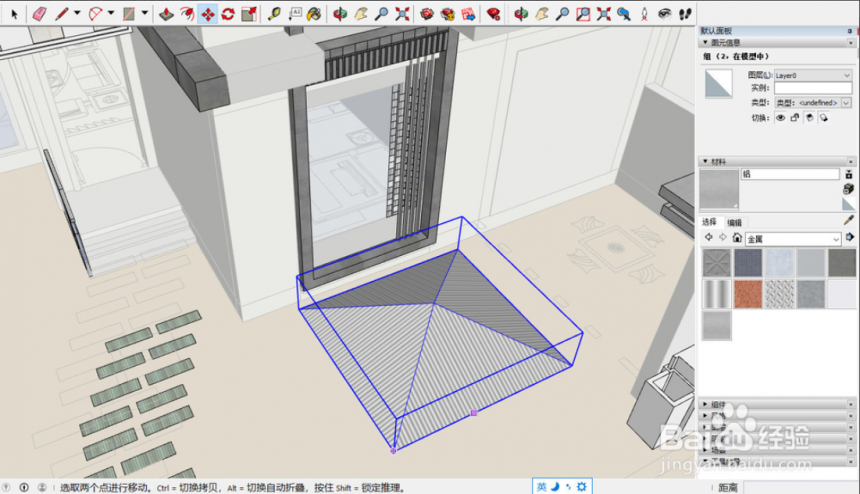
Task: Open the Extension Warehouse
Action: 448,14
